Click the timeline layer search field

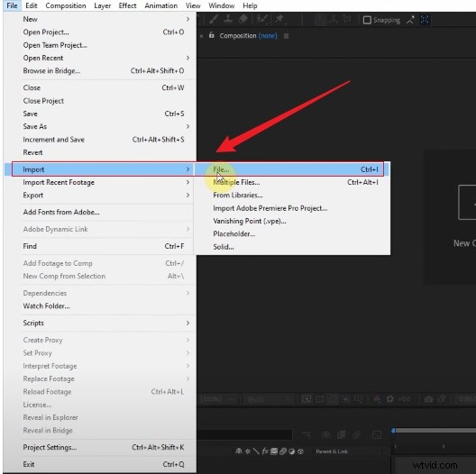[244, 434]
